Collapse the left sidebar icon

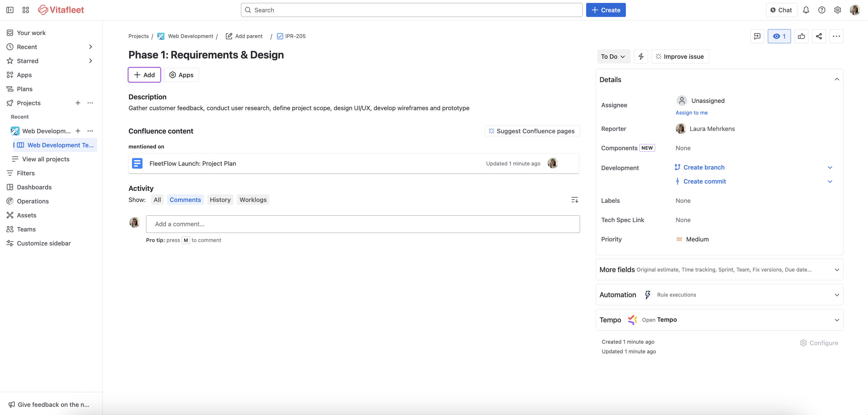point(10,10)
